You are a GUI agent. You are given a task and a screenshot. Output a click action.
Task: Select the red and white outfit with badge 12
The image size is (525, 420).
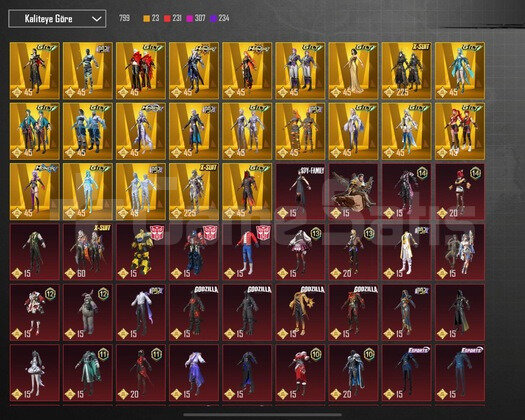coord(34,312)
